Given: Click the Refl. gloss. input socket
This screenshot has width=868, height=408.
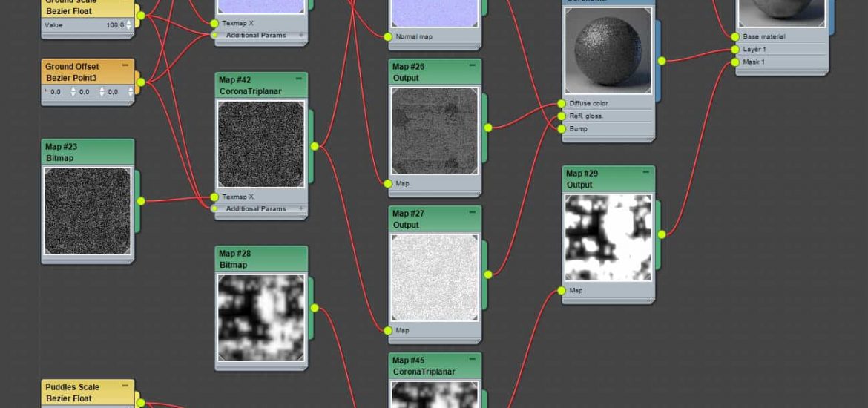Looking at the screenshot, I should coord(562,116).
